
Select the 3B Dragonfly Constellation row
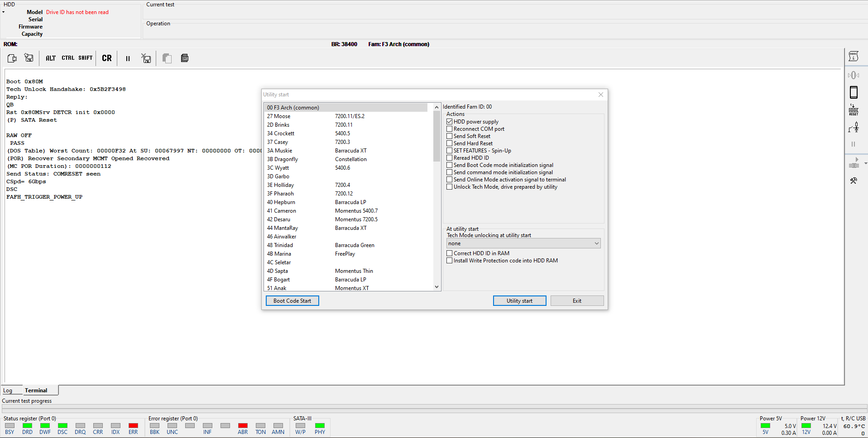[x=346, y=159]
